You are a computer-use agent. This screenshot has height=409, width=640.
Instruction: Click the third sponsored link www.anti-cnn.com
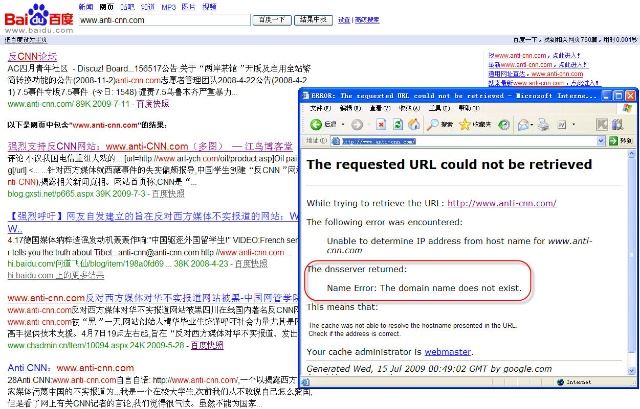click(x=536, y=74)
